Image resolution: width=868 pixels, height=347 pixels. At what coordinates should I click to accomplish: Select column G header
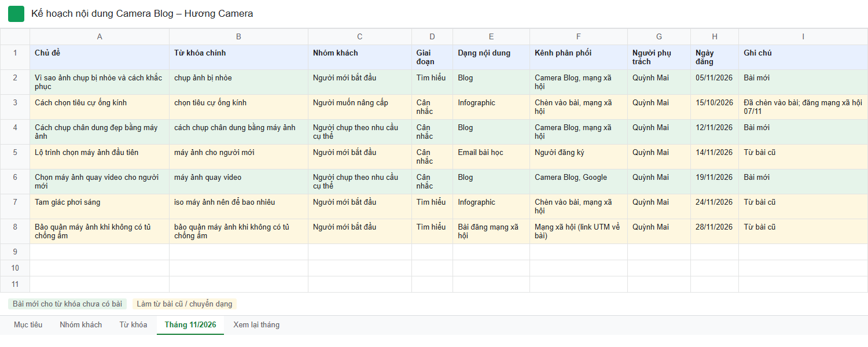tap(659, 36)
